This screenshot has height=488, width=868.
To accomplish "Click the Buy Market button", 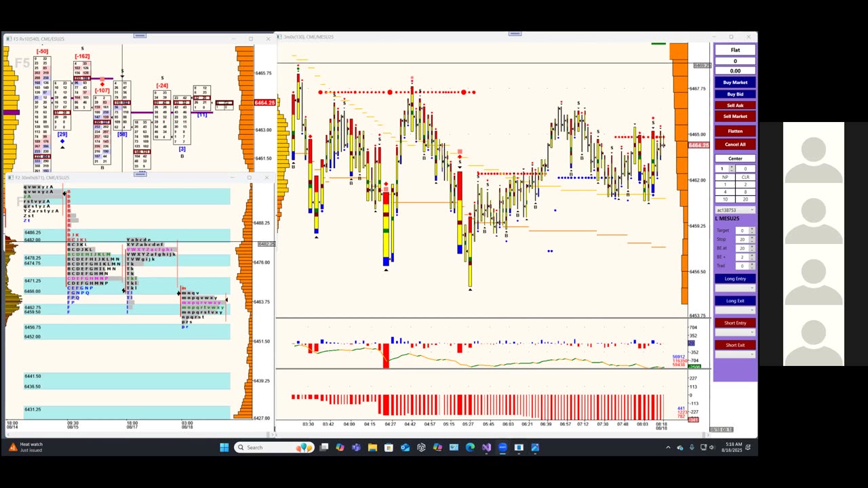I will (735, 82).
